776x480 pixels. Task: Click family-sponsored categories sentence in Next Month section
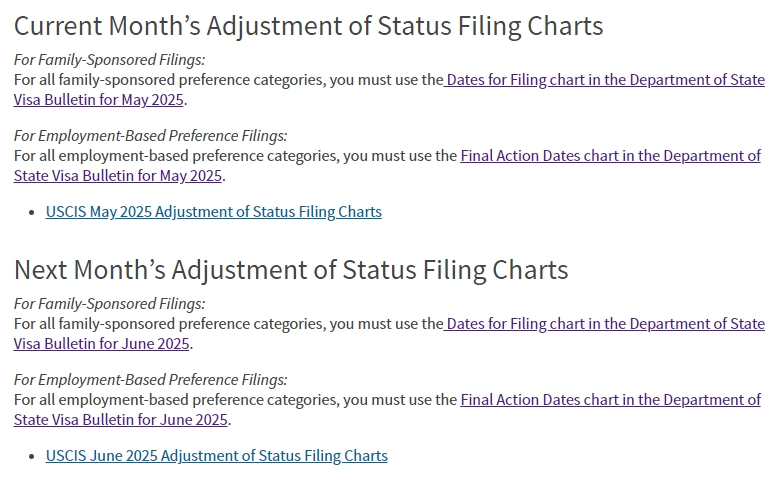[x=228, y=324]
